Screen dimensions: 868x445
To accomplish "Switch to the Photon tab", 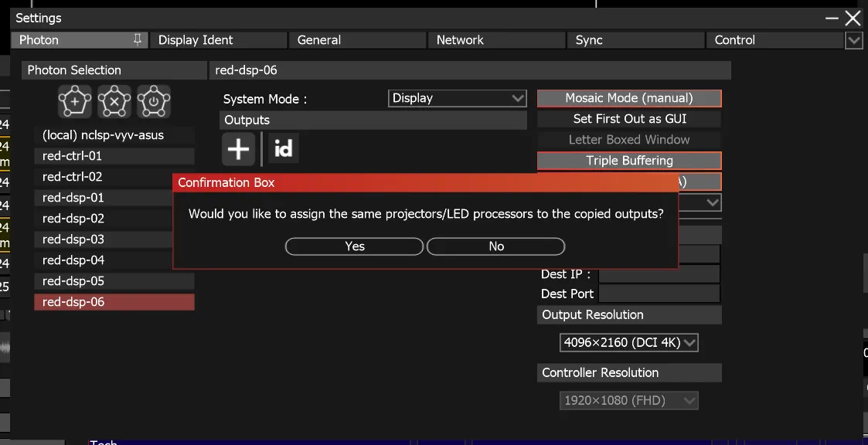I will tap(80, 40).
